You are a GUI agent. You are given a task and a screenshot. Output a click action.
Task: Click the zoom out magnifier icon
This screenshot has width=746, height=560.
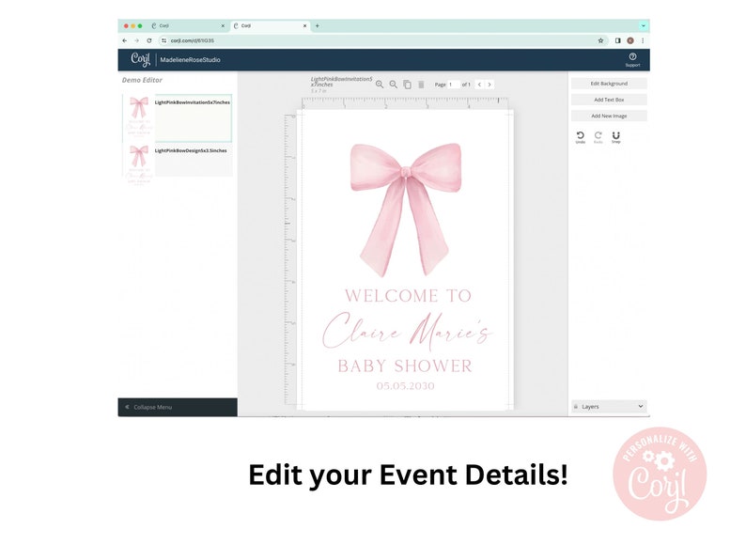393,85
